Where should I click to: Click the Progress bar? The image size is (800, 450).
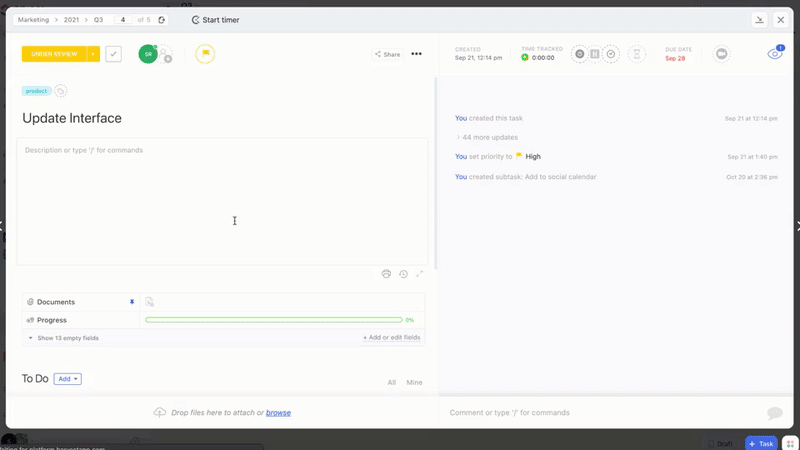(x=273, y=320)
